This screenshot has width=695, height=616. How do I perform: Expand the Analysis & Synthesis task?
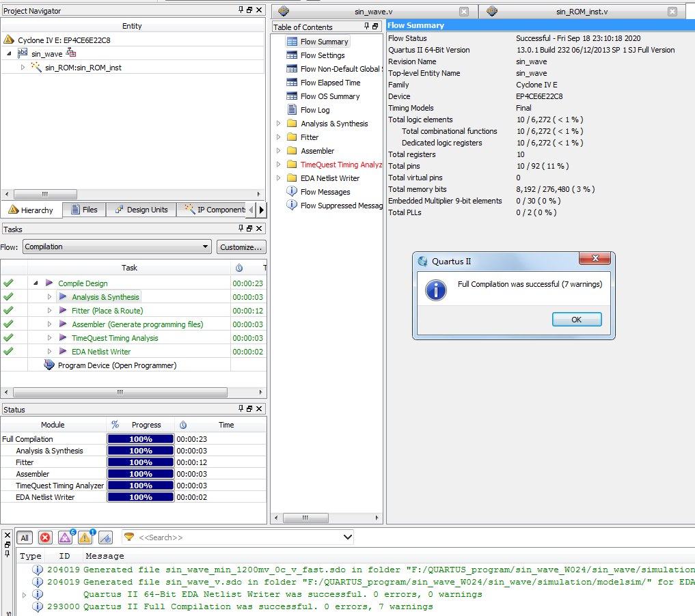click(50, 296)
